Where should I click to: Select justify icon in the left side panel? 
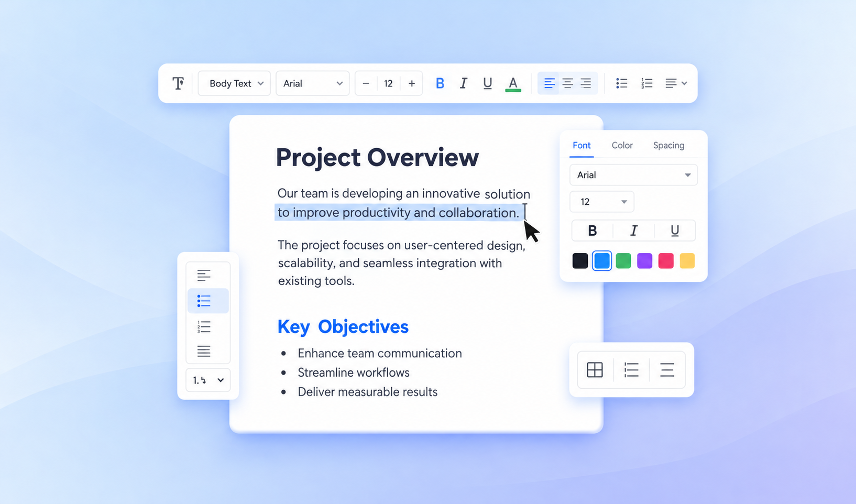[204, 351]
